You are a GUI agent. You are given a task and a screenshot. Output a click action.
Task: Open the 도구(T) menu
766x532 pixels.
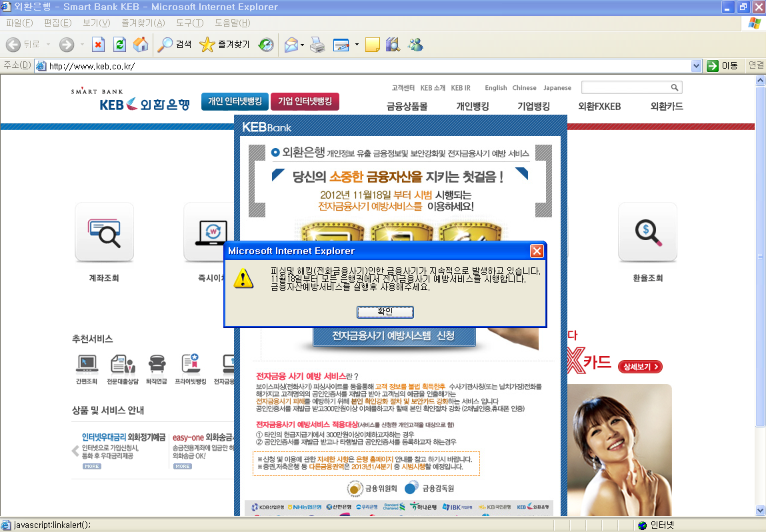click(x=189, y=23)
